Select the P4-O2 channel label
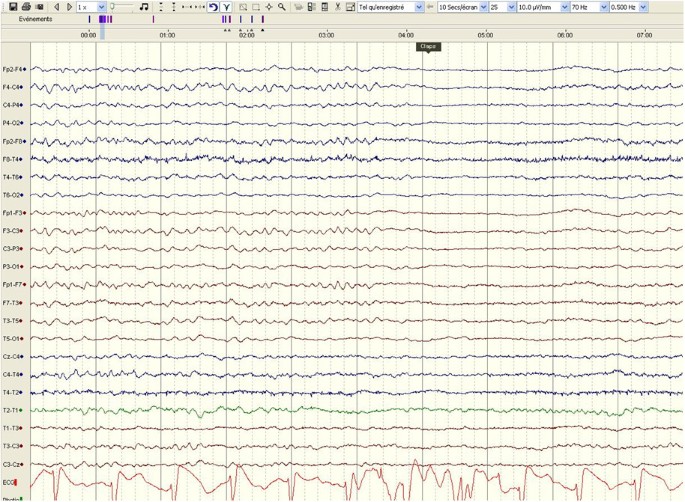Screen dimensions: 685x502 13,123
